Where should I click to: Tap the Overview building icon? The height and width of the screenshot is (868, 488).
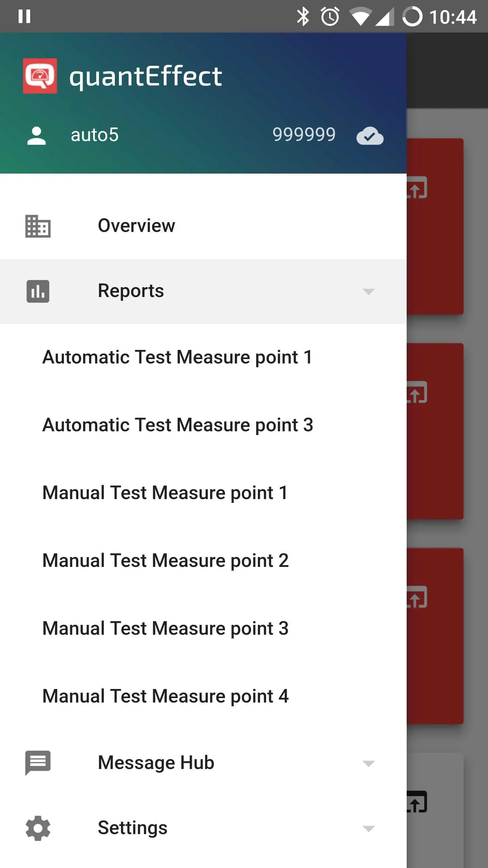click(x=38, y=226)
